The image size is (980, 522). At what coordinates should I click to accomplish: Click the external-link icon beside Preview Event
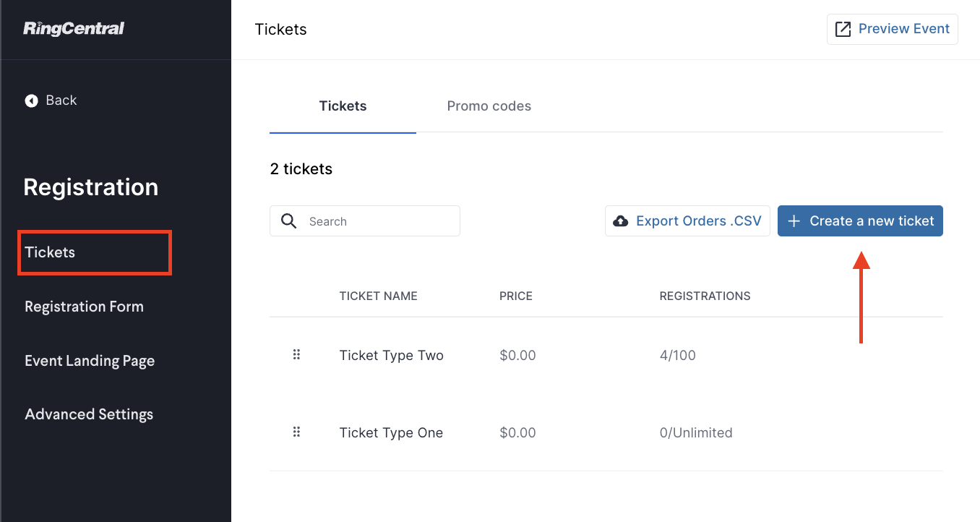pyautogui.click(x=843, y=30)
